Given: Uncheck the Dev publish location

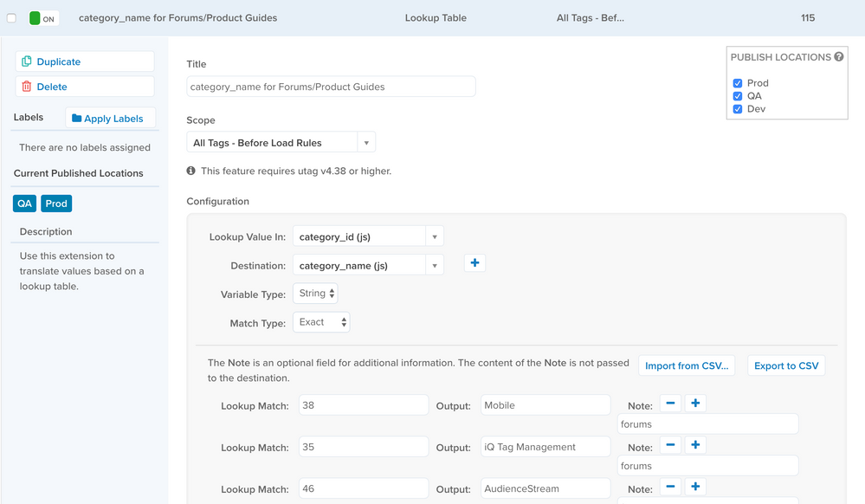Looking at the screenshot, I should point(738,109).
